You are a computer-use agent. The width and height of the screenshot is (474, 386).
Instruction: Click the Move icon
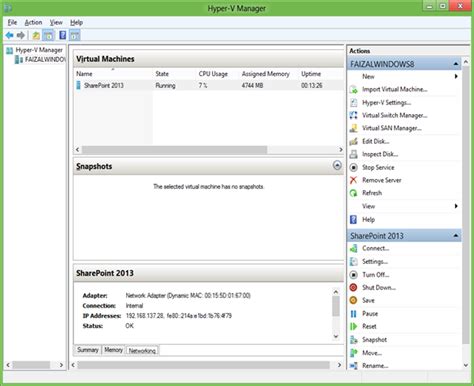click(353, 353)
